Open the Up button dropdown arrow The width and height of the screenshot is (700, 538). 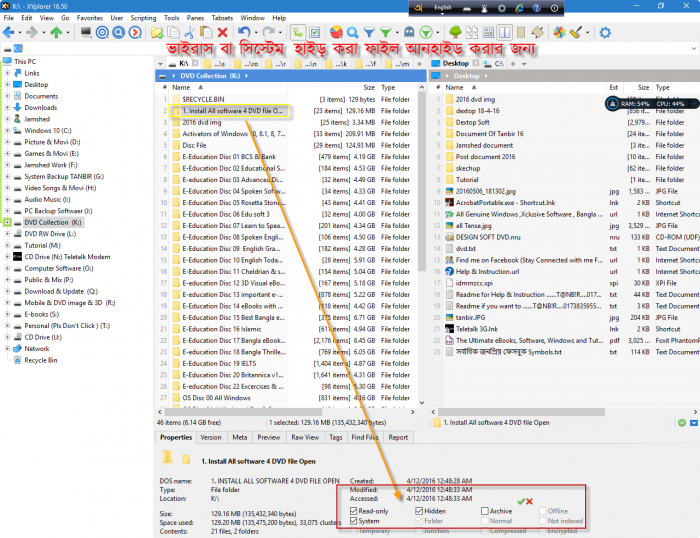point(68,33)
